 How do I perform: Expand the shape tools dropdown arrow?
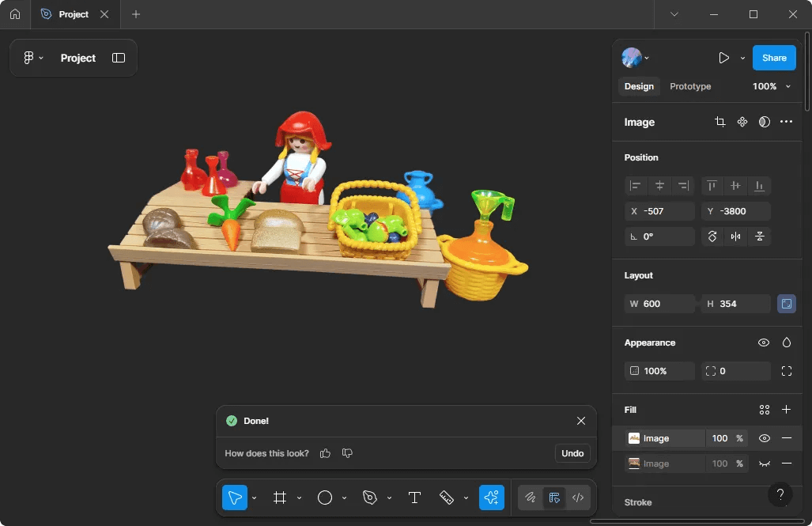[345, 498]
